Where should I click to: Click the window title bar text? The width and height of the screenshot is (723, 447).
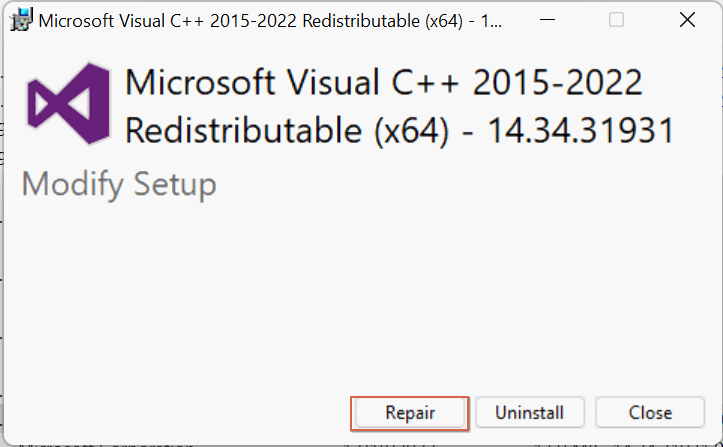pos(270,21)
